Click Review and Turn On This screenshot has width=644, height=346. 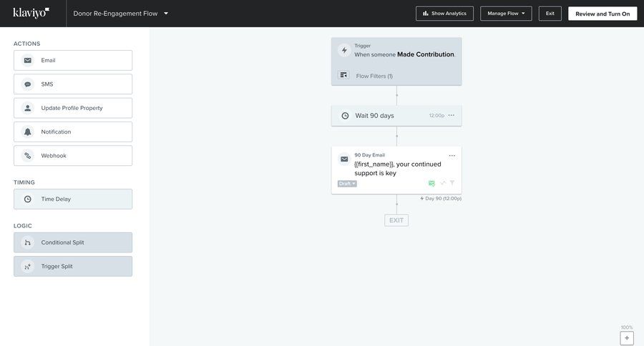pyautogui.click(x=602, y=14)
